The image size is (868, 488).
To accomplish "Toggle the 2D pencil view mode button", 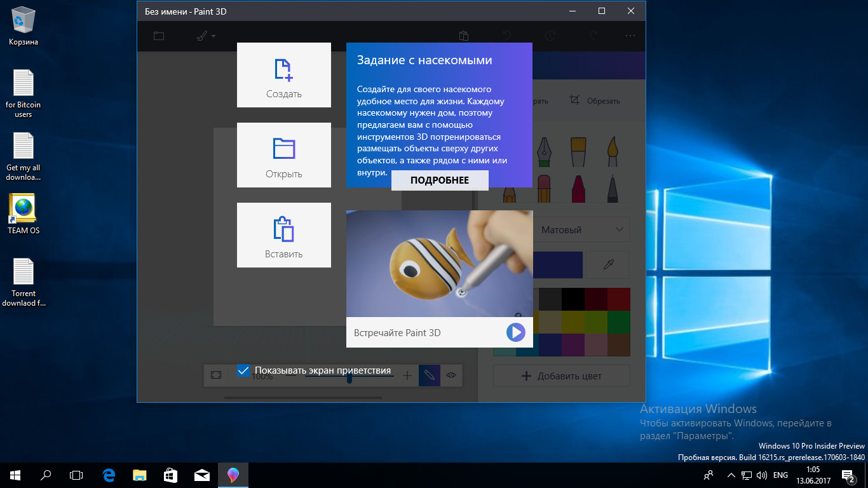I will pos(429,376).
